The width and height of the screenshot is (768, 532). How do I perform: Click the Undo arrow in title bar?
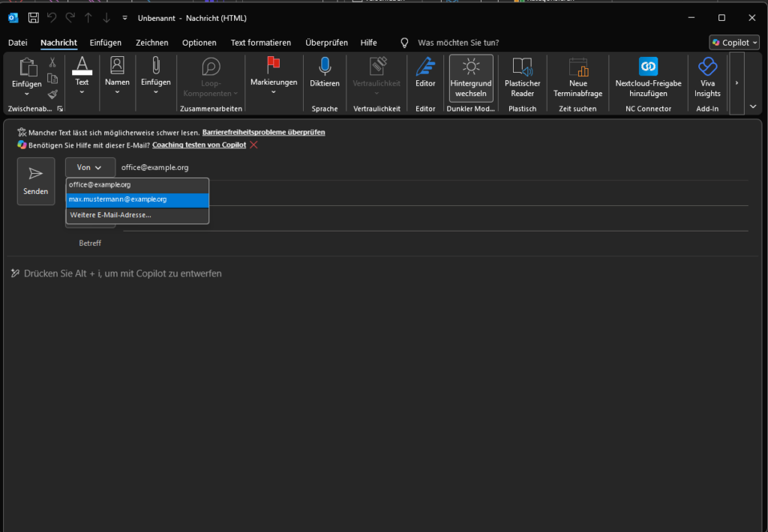pyautogui.click(x=52, y=18)
